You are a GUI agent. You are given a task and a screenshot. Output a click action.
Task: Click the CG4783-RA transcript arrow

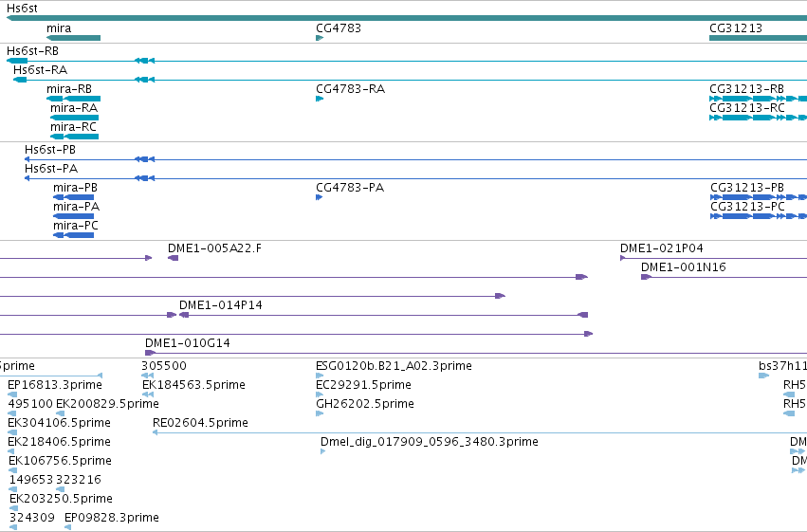[x=320, y=99]
